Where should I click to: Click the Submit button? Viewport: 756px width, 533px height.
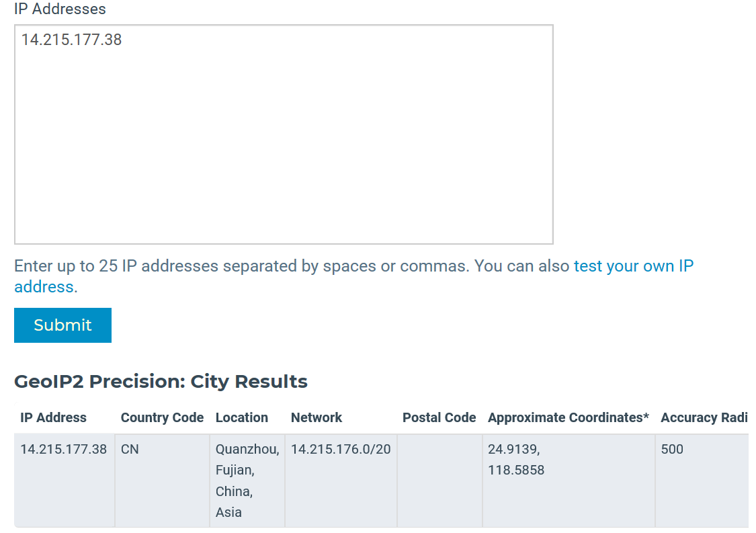tap(62, 325)
